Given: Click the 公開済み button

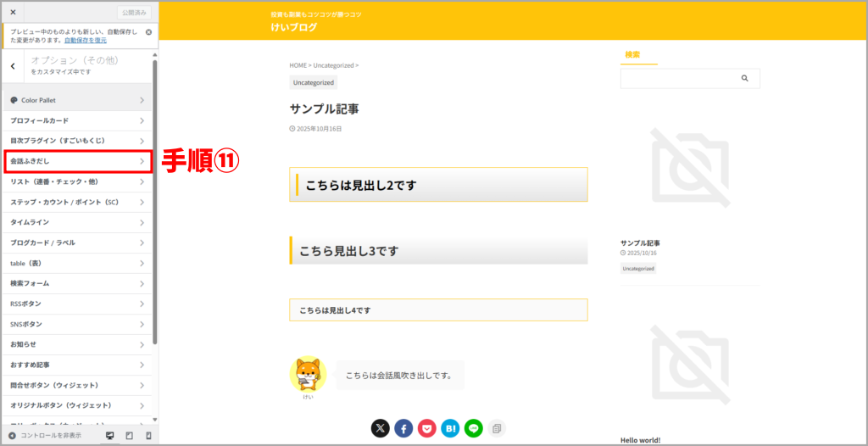Looking at the screenshot, I should pyautogui.click(x=134, y=13).
